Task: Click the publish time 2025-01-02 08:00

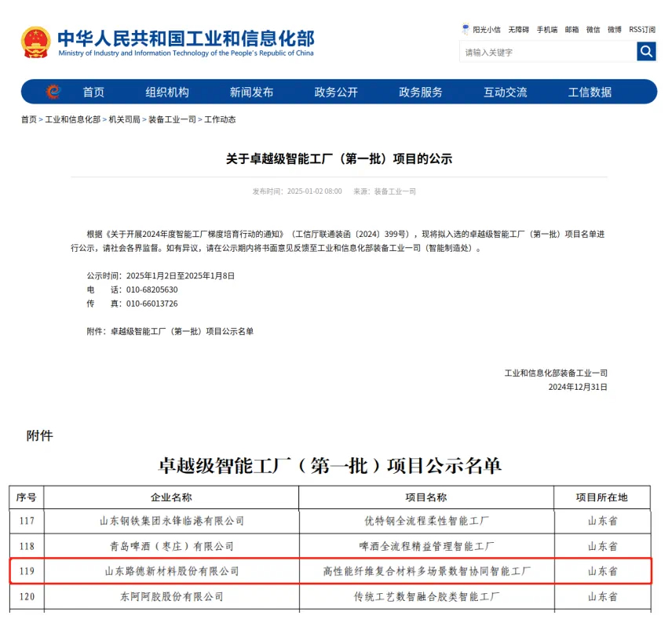Action: point(315,191)
